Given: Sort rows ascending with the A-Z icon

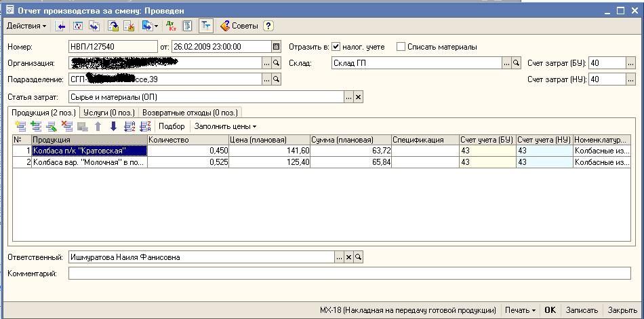Looking at the screenshot, I should [x=129, y=126].
